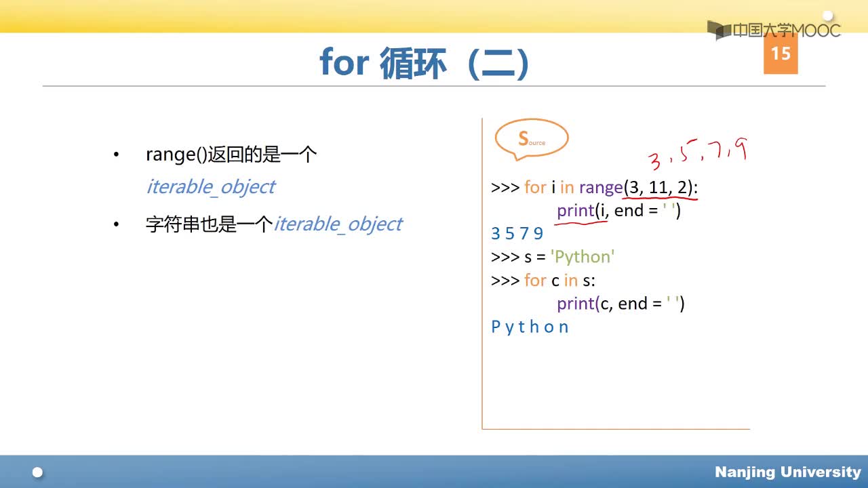Click the code line "for i in range(3, 11, 2):"

[x=594, y=187]
